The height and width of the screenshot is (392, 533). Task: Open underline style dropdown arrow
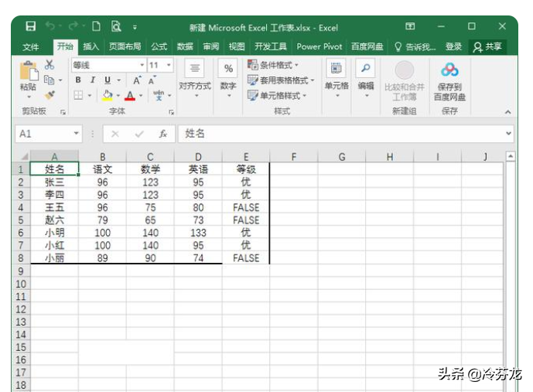(119, 80)
